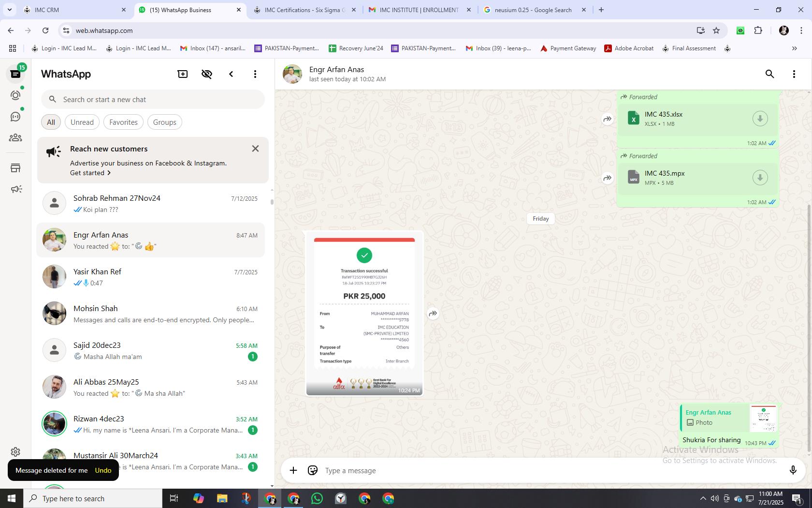Open Windows Start menu
812x508 pixels.
[x=12, y=498]
